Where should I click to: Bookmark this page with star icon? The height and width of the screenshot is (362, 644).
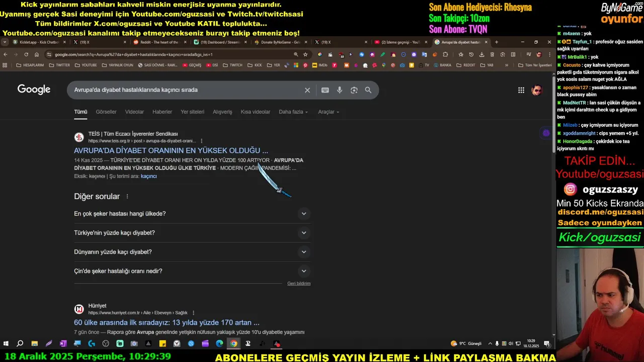pyautogui.click(x=305, y=54)
